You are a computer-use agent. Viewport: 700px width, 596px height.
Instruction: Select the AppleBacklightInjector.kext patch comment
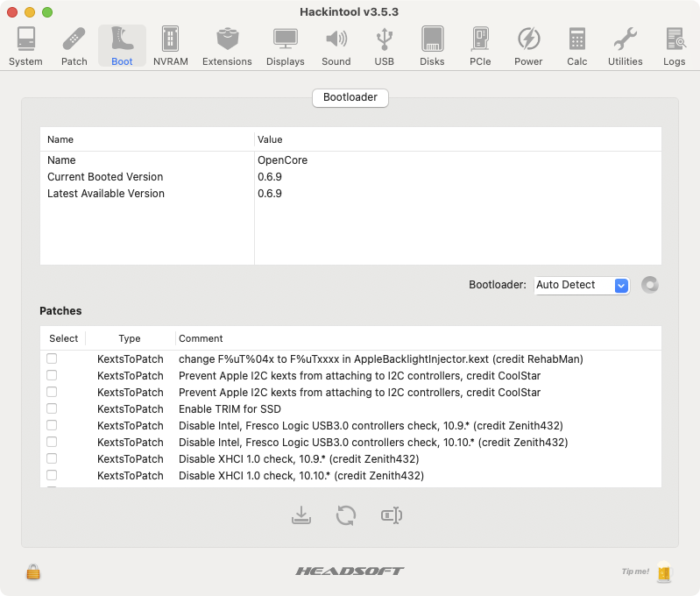pos(381,358)
